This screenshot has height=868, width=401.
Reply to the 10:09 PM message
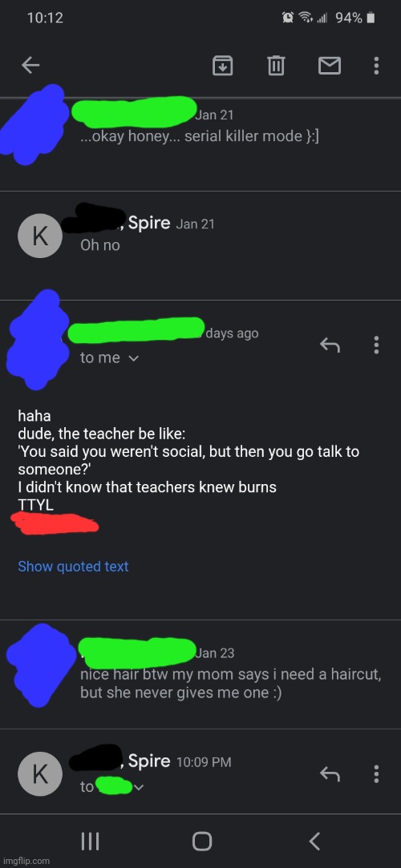pyautogui.click(x=330, y=774)
